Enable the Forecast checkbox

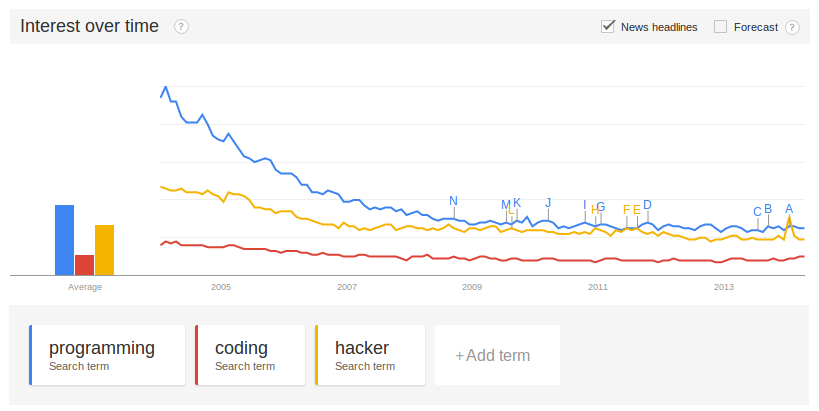(x=720, y=27)
